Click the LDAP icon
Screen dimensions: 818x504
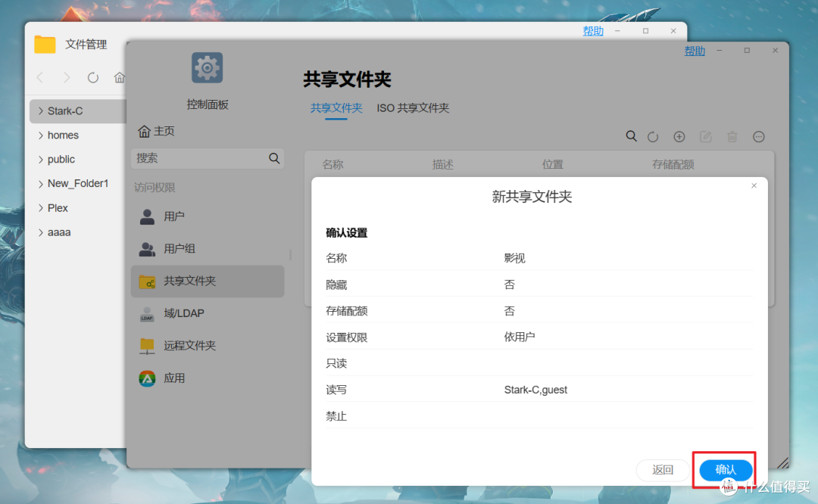tap(147, 314)
